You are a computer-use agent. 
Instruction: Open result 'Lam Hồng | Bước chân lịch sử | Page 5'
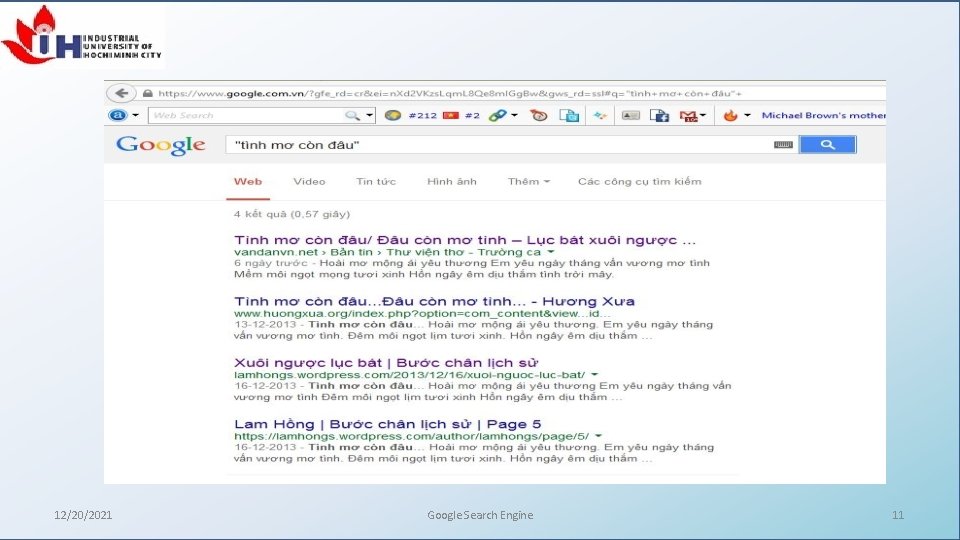(x=388, y=424)
